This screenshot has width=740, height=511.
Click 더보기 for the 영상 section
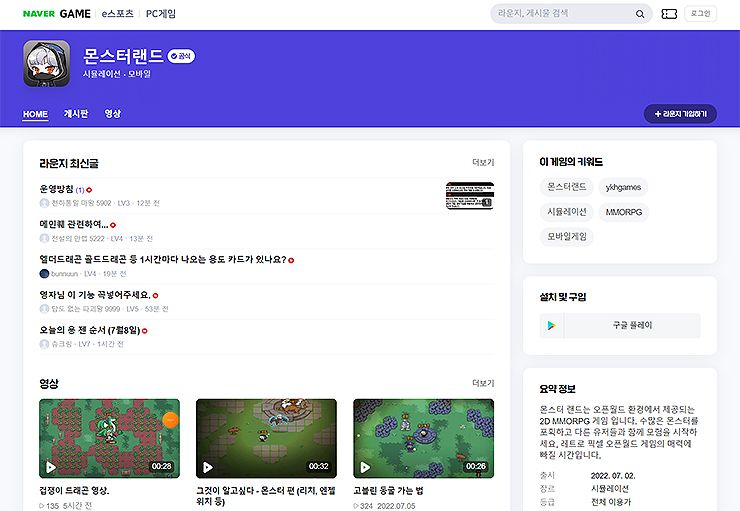point(483,383)
